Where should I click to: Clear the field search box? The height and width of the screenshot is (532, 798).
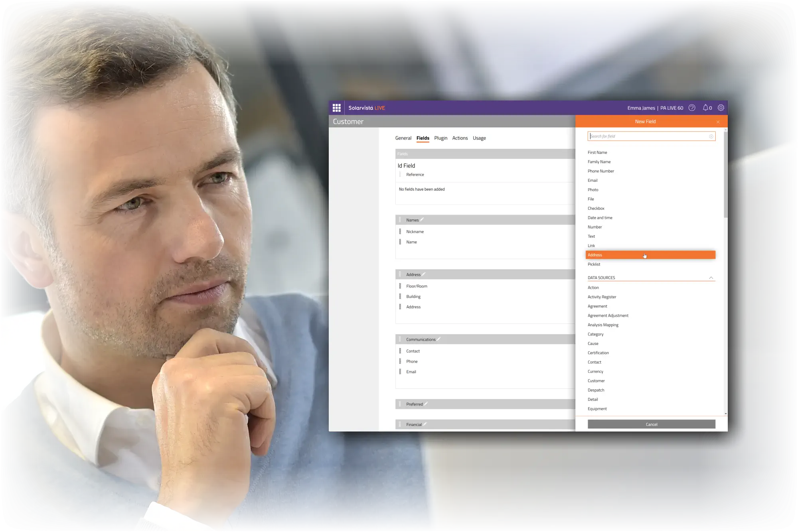click(711, 136)
